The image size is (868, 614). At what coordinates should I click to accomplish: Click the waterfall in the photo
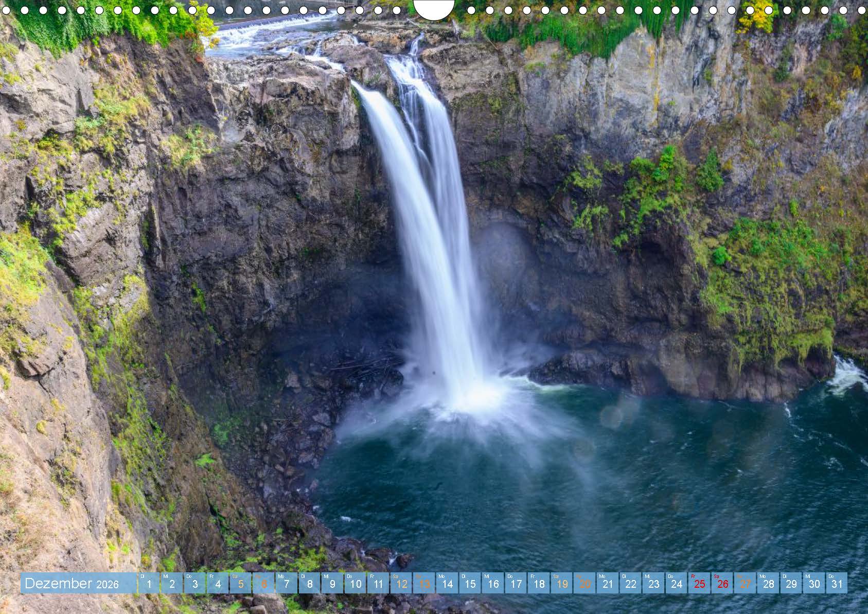pyautogui.click(x=427, y=232)
